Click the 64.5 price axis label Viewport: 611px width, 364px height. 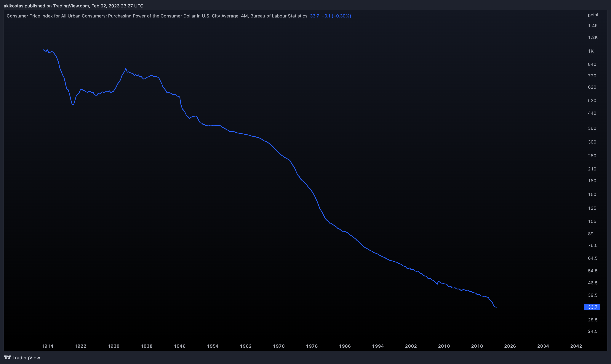(x=593, y=258)
